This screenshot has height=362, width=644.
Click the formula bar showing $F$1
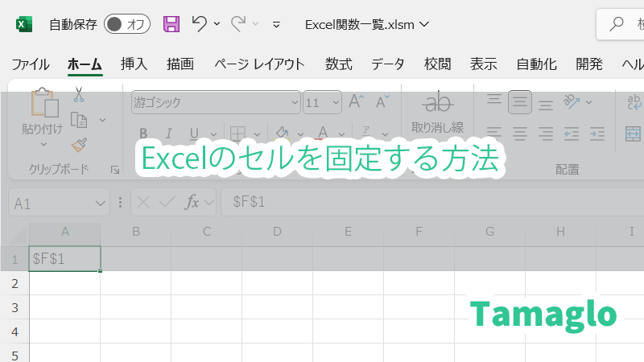pos(427,203)
